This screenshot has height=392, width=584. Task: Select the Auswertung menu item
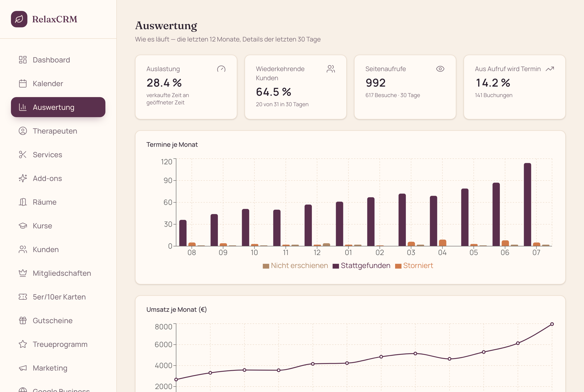click(58, 107)
